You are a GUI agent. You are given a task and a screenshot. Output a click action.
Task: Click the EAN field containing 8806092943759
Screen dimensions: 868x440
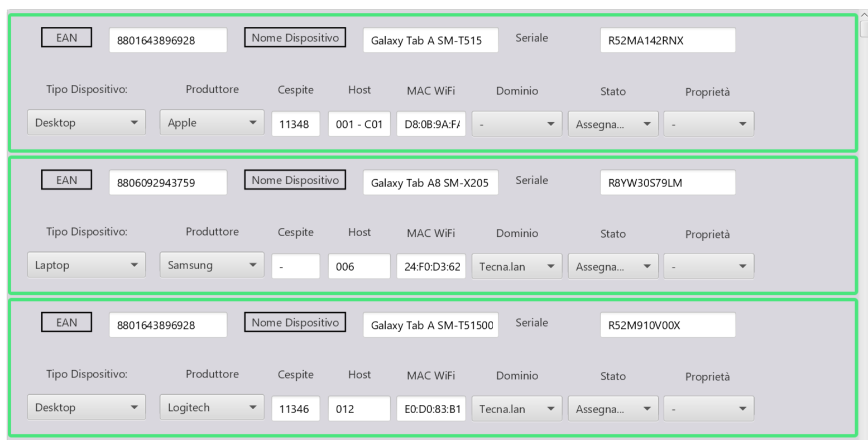[x=168, y=183]
